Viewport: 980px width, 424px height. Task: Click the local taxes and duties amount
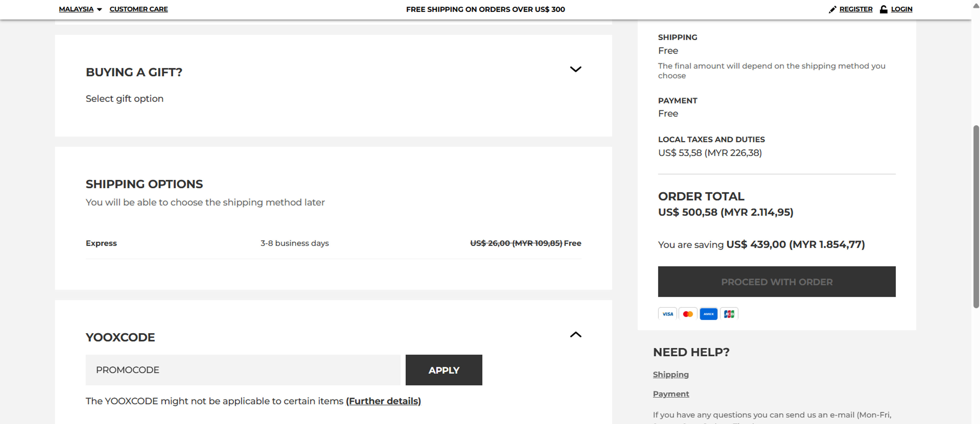click(710, 153)
